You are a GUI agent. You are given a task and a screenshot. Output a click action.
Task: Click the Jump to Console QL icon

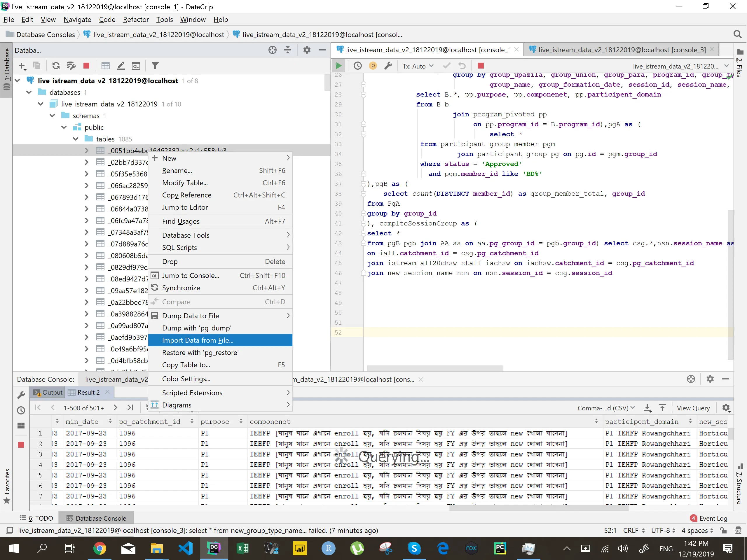click(x=136, y=66)
